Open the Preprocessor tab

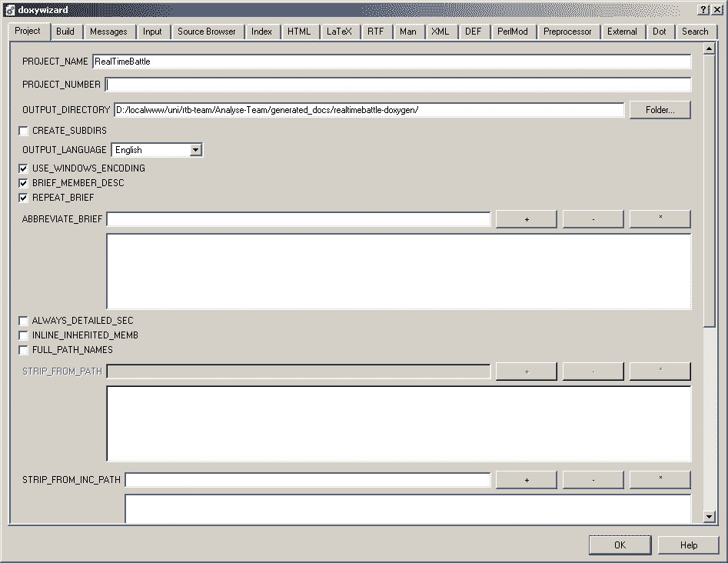click(x=567, y=31)
